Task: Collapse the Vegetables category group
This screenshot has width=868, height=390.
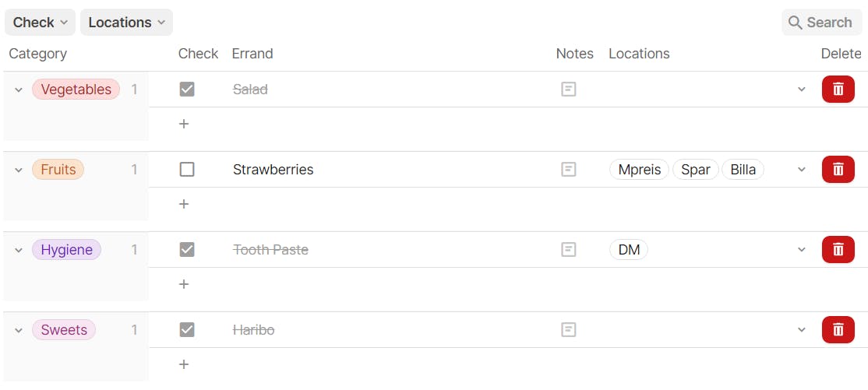Action: [18, 90]
